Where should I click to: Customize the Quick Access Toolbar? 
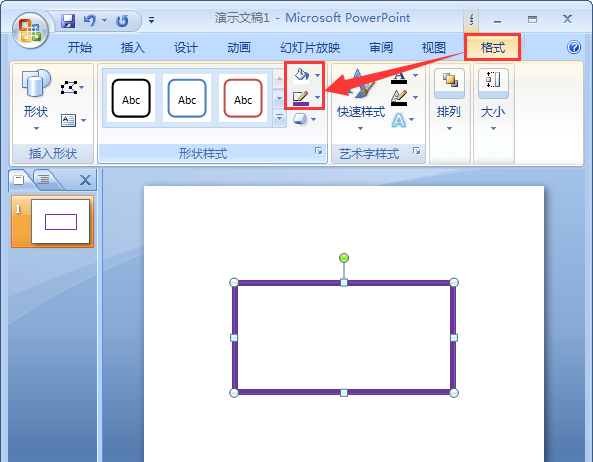[151, 20]
